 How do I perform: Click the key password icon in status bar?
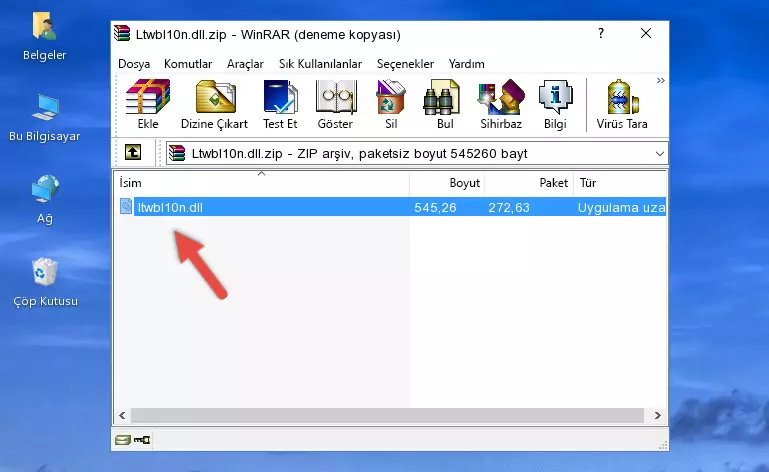[x=142, y=440]
